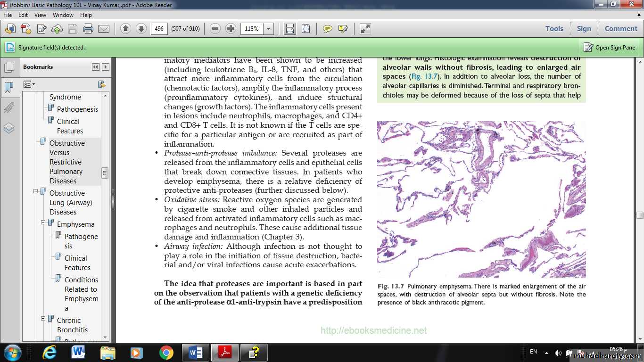The image size is (644, 362).
Task: Open the Window menu
Action: point(63,15)
